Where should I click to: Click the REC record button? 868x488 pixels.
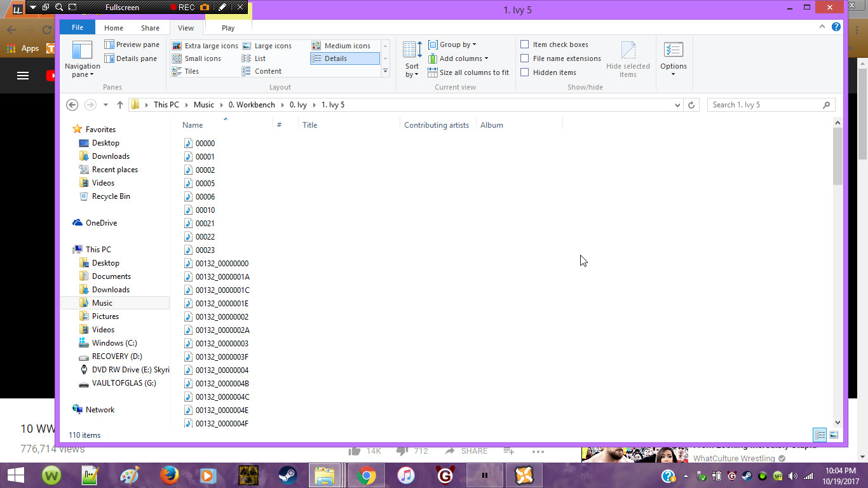click(x=182, y=8)
